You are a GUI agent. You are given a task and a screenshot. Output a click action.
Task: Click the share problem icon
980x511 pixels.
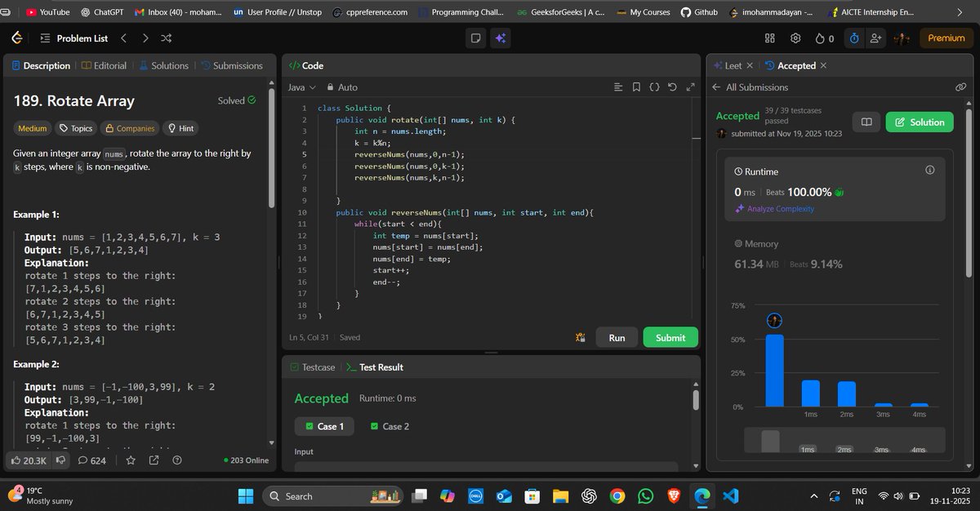(x=154, y=460)
